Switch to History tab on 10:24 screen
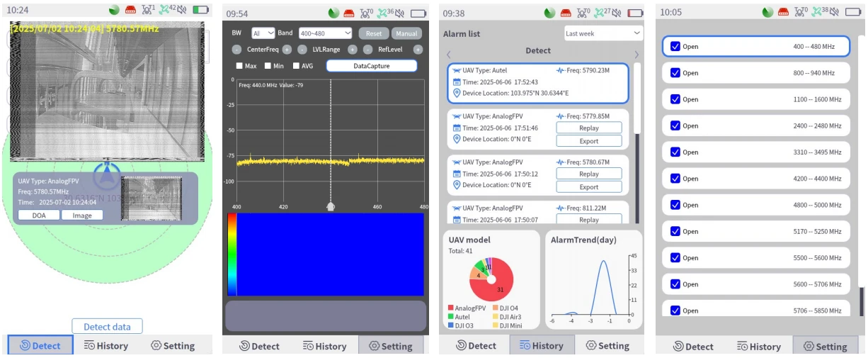Viewport: 868px width, 358px height. pyautogui.click(x=106, y=346)
